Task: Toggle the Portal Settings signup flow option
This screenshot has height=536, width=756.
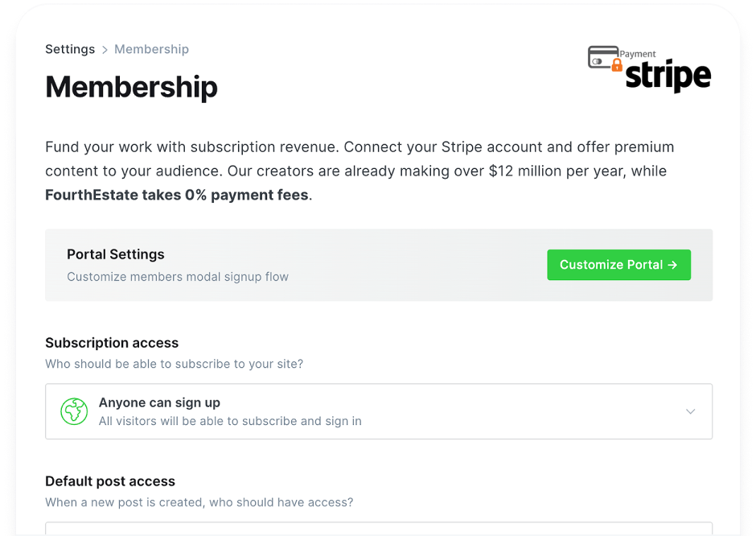Action: point(618,265)
